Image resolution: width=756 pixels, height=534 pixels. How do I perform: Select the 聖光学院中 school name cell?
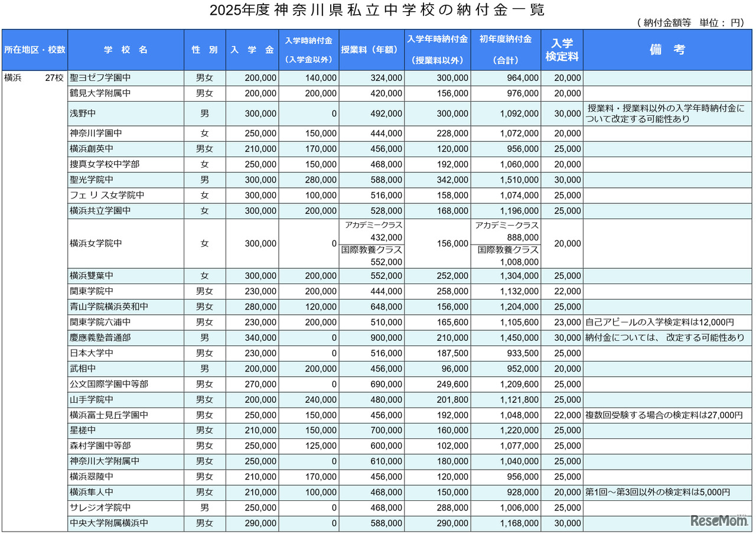(126, 180)
